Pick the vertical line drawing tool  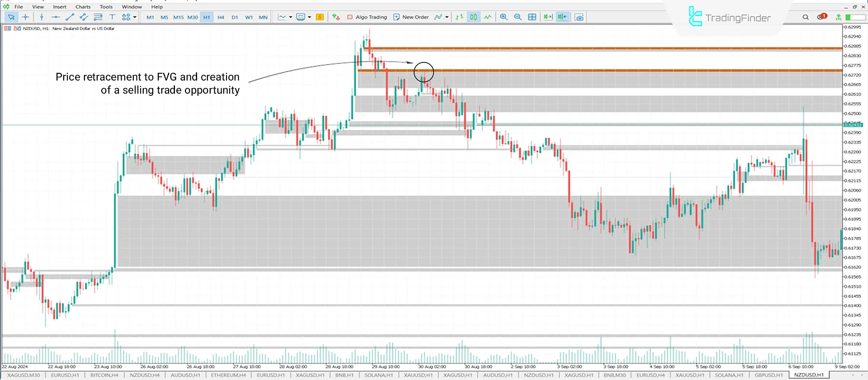[42, 17]
